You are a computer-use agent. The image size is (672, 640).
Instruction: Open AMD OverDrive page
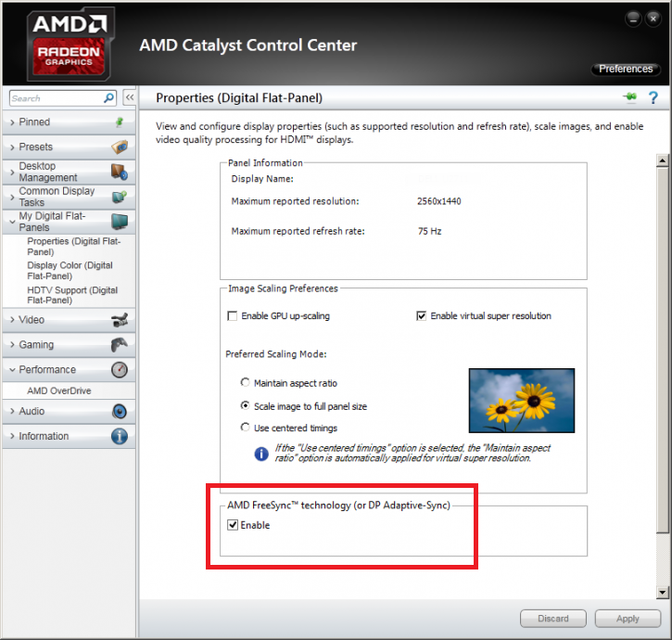[x=59, y=390]
